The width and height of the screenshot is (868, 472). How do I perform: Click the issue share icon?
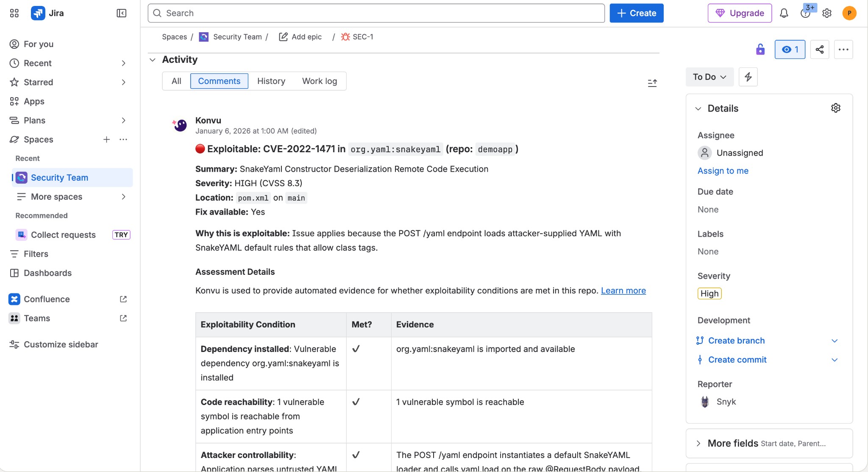819,50
